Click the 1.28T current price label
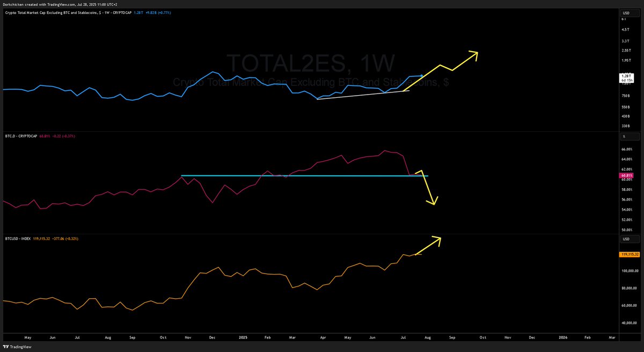The height and width of the screenshot is (352, 644). point(626,78)
